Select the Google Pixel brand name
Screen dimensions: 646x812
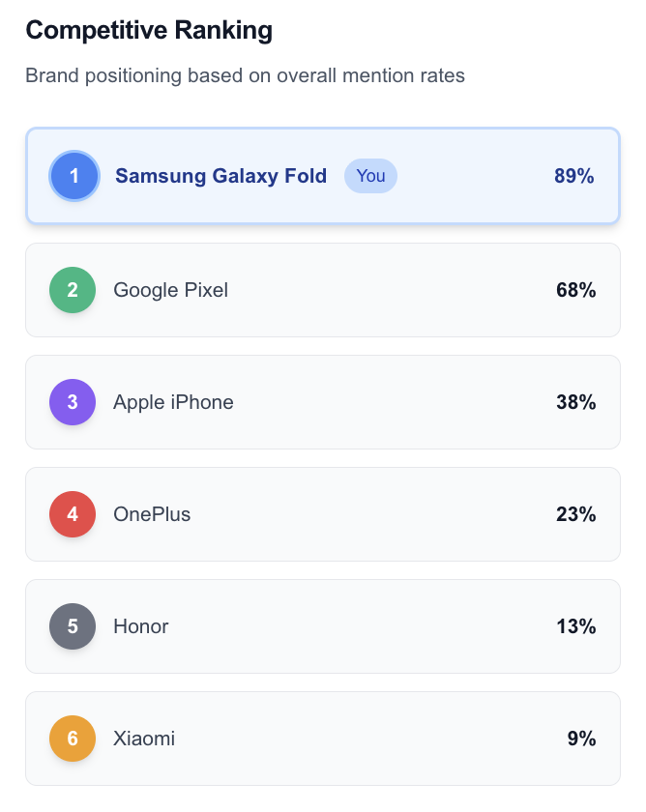click(x=171, y=290)
